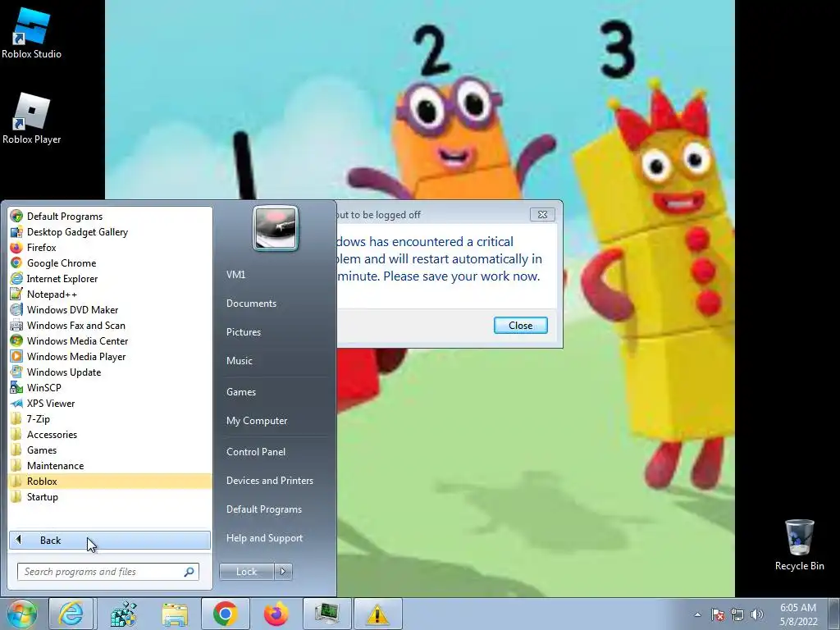Screen dimensions: 840x630
Task: Open Google Chrome from the taskbar
Action: (x=225, y=614)
